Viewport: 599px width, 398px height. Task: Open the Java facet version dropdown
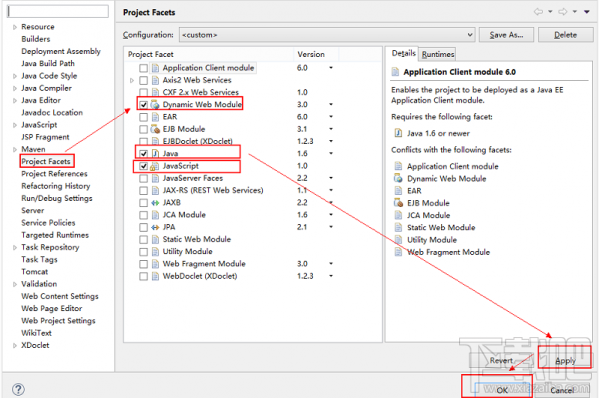(x=331, y=153)
